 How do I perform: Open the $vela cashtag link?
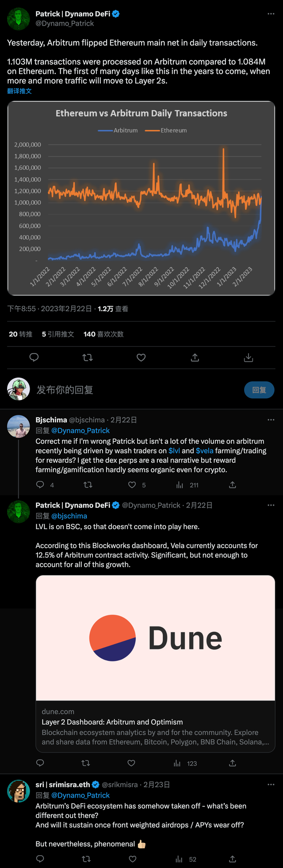click(x=204, y=451)
